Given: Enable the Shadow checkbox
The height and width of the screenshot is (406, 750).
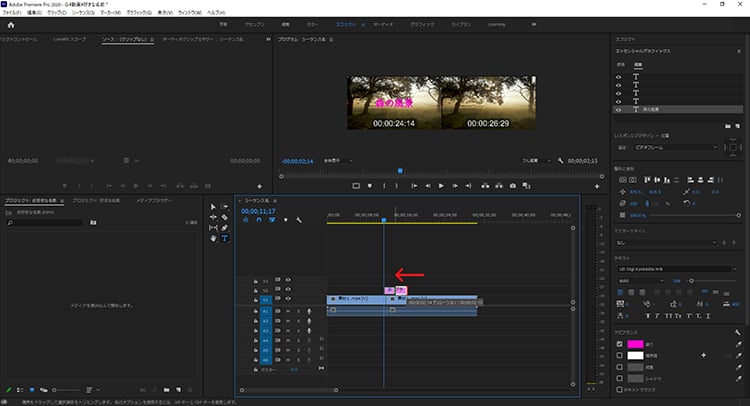Looking at the screenshot, I should pos(619,378).
